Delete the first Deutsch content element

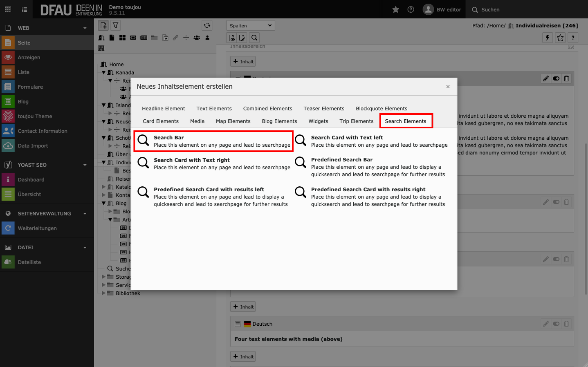[x=566, y=78]
